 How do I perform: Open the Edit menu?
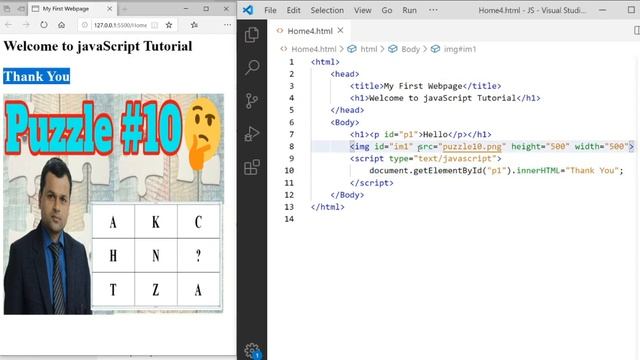pyautogui.click(x=293, y=10)
